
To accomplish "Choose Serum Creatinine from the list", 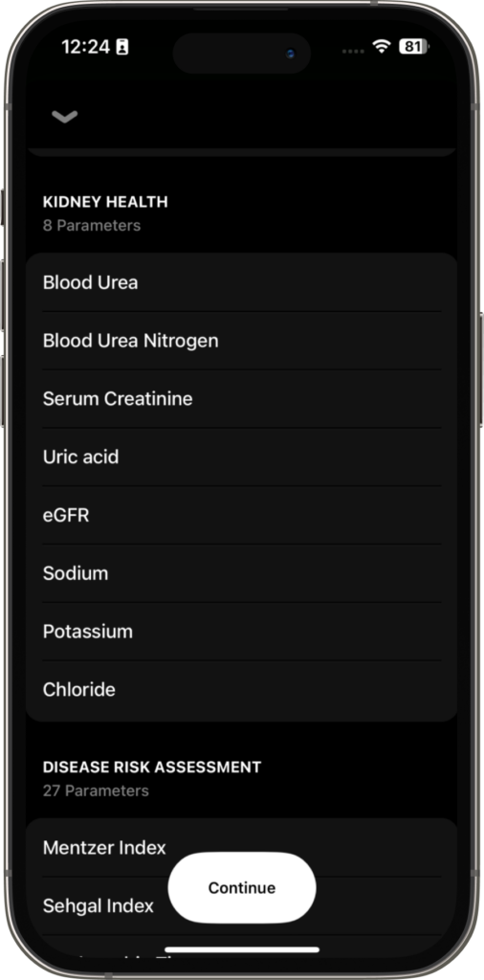I will click(x=242, y=399).
